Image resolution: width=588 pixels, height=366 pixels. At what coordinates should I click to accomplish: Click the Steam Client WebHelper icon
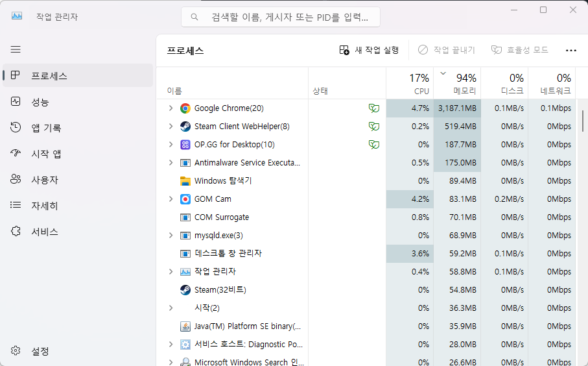click(x=185, y=126)
